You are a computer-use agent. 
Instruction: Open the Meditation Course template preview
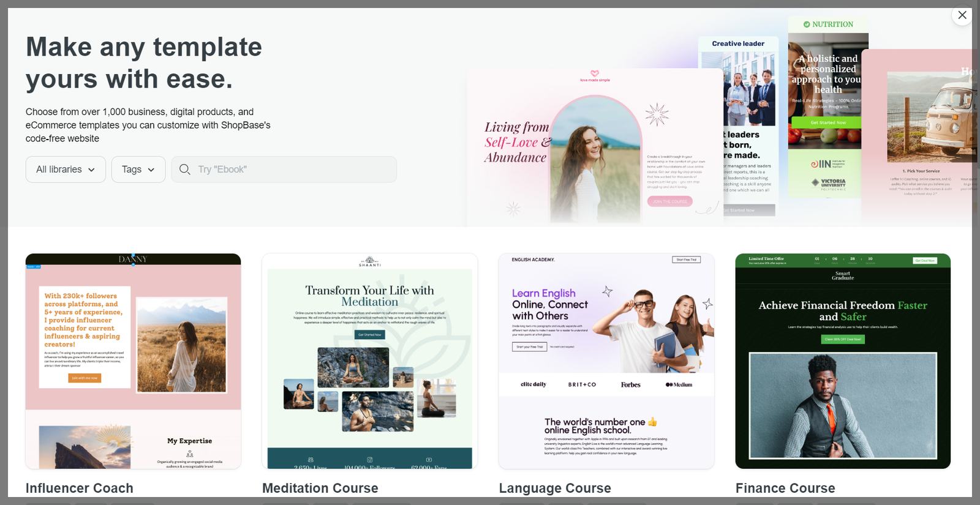tap(369, 361)
